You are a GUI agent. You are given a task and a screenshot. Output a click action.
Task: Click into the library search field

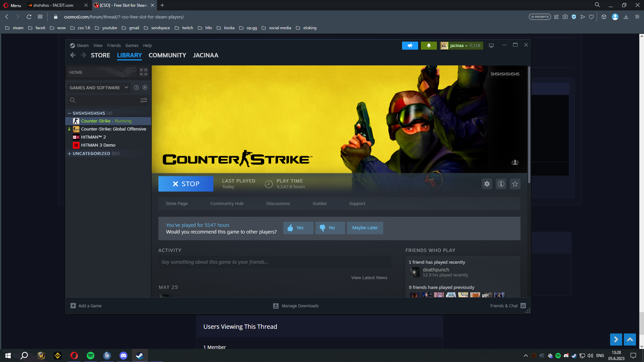(103, 100)
